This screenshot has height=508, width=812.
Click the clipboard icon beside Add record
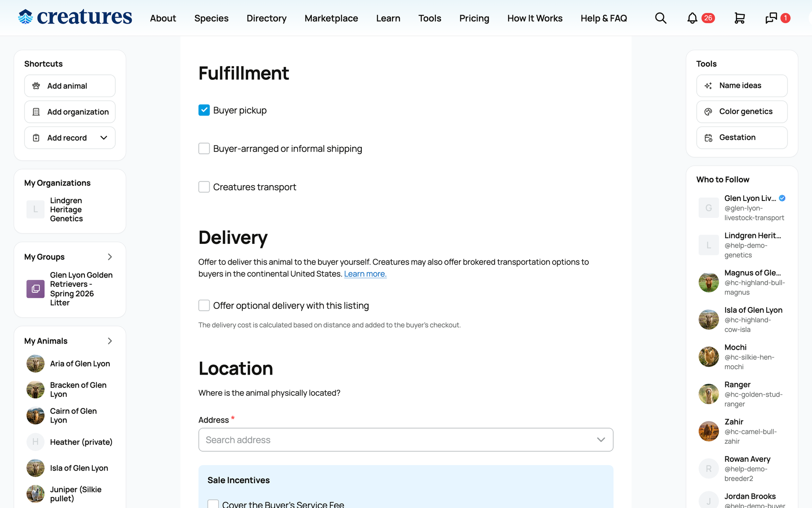pos(36,138)
